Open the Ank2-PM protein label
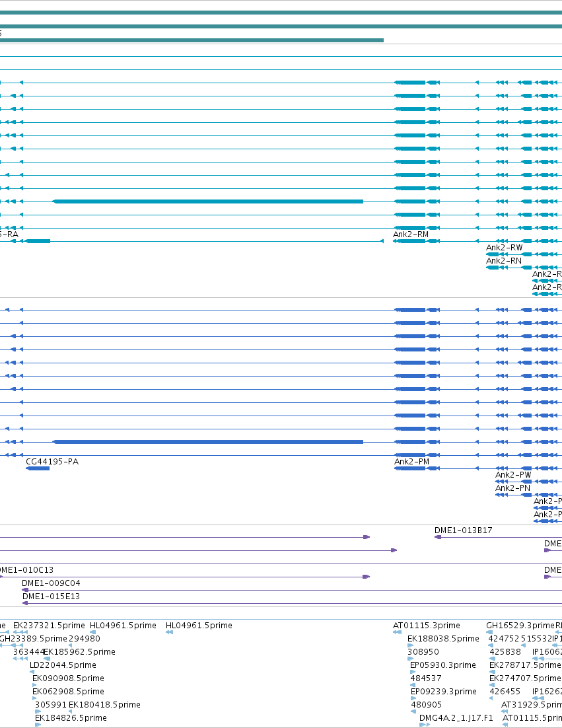 411,462
